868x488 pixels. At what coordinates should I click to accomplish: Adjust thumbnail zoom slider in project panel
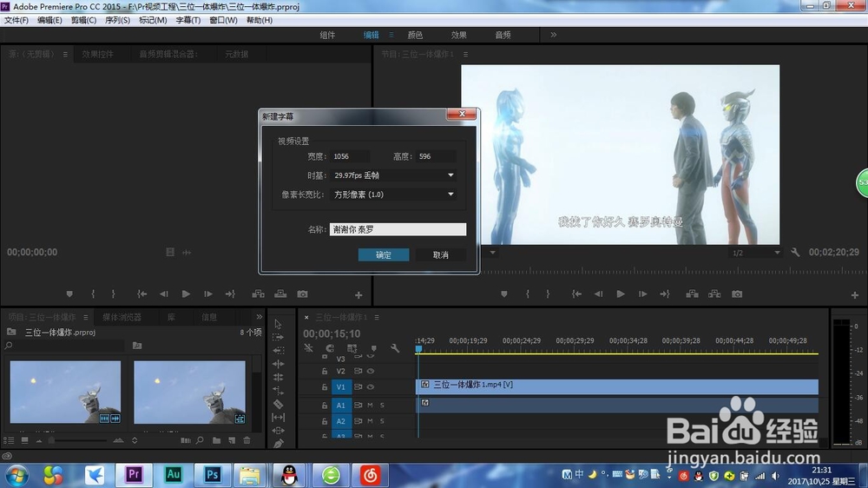pos(51,441)
